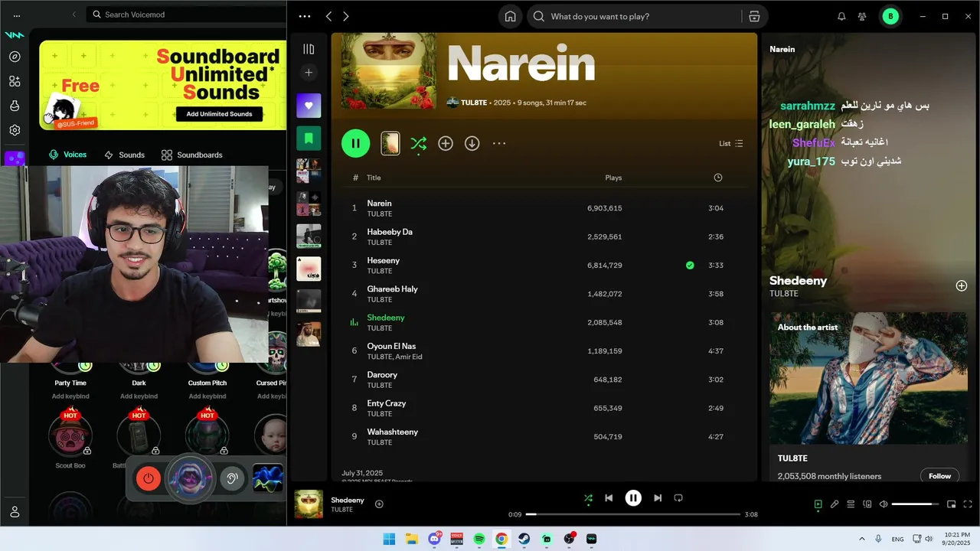This screenshot has width=980, height=551.
Task: Add keybind for Party Time voice
Action: pyautogui.click(x=70, y=396)
